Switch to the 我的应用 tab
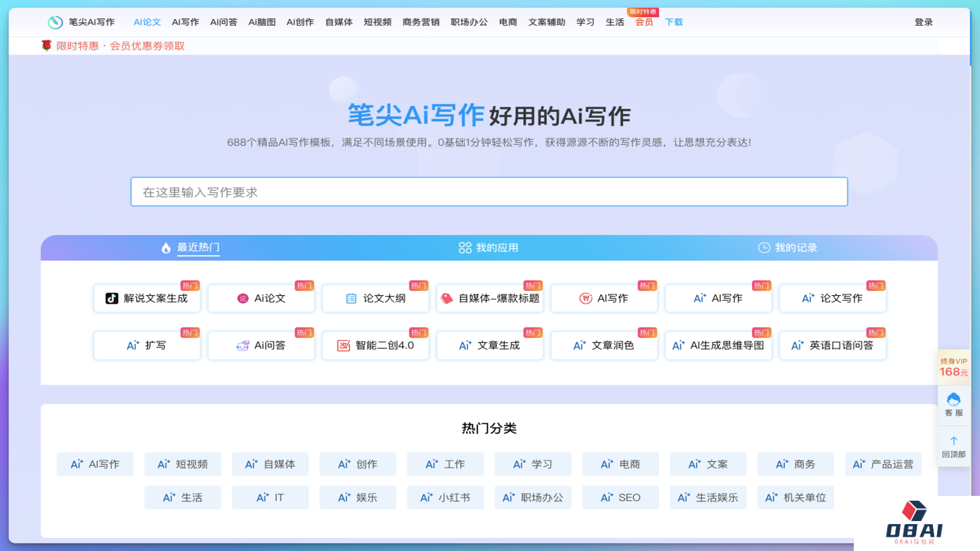Image resolution: width=980 pixels, height=551 pixels. tap(489, 248)
